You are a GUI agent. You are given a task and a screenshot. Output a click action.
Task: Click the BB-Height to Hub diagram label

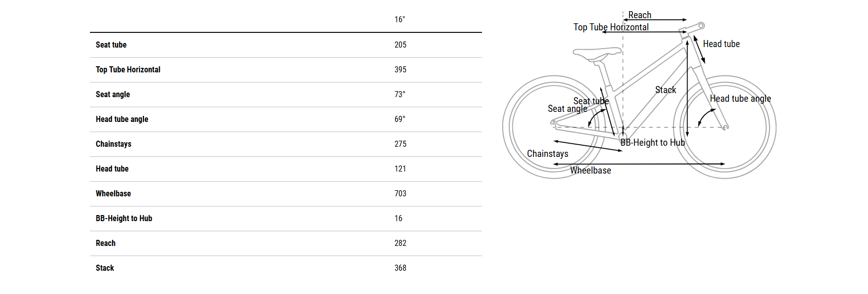pyautogui.click(x=652, y=143)
